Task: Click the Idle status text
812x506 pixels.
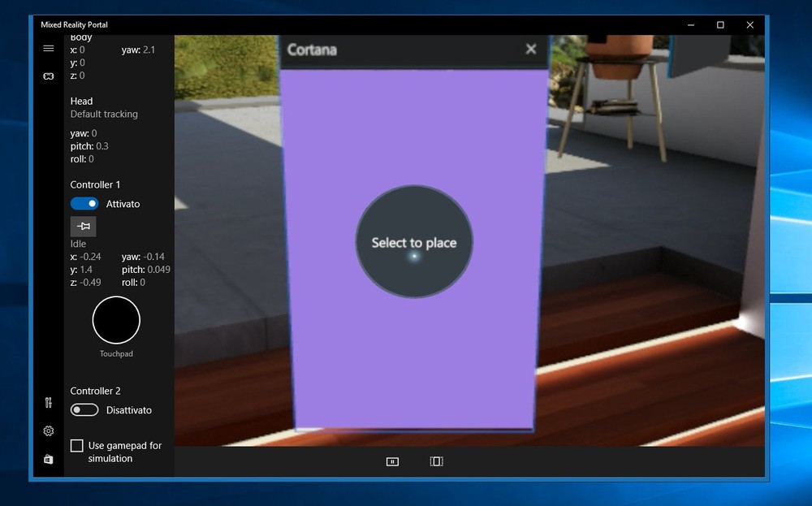Action: tap(78, 244)
